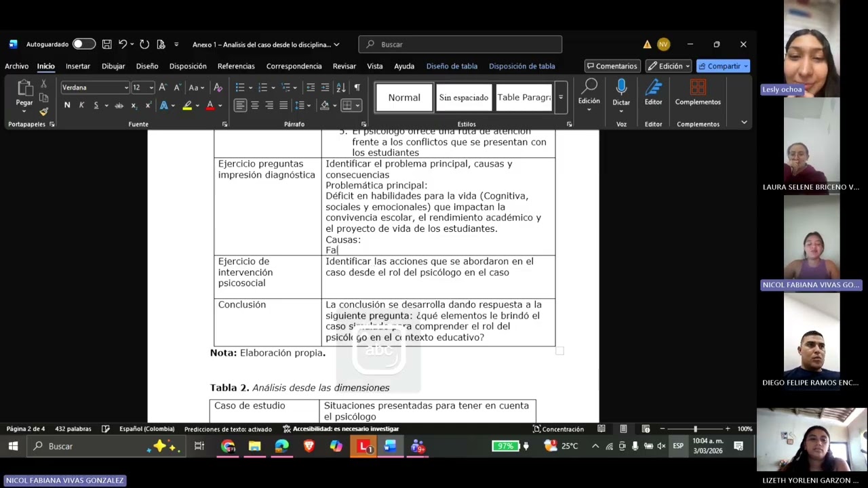Click the bullet list icon

240,87
